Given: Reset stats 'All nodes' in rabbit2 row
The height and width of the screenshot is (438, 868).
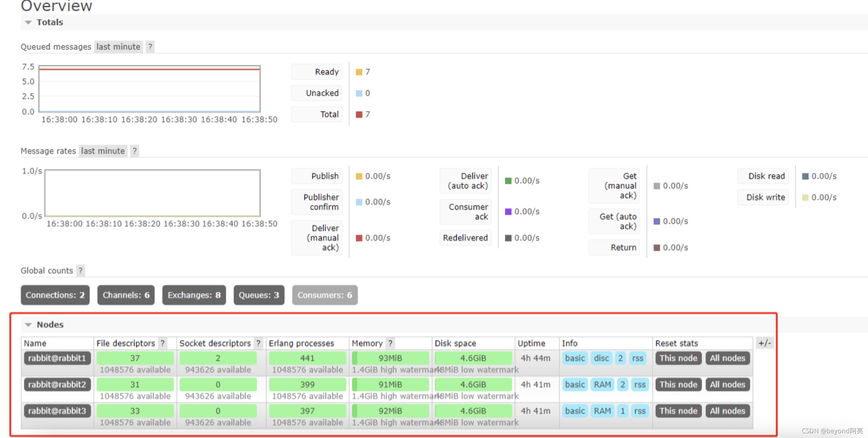Looking at the screenshot, I should coord(727,385).
